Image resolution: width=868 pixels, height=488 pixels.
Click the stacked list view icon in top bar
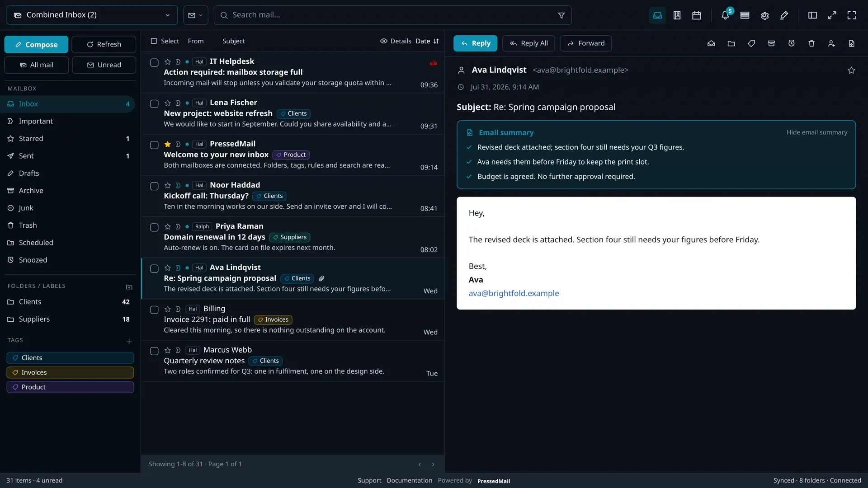tap(745, 15)
